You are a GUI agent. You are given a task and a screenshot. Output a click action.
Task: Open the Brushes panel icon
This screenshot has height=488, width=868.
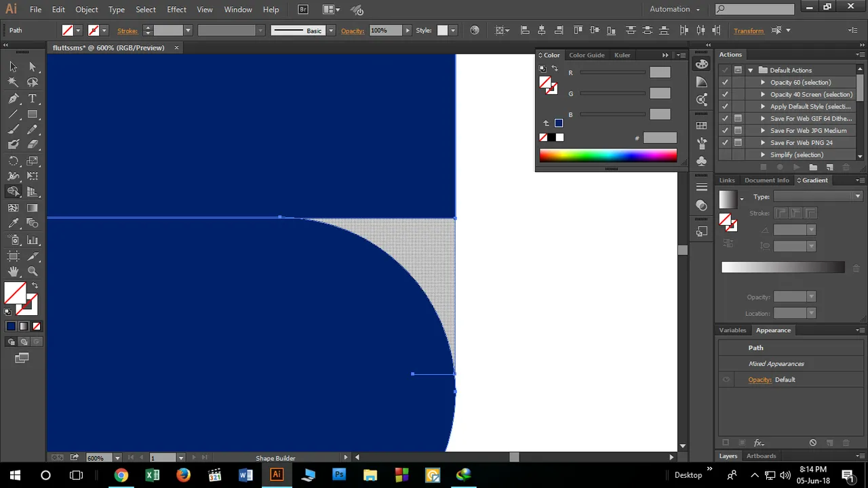coord(702,144)
